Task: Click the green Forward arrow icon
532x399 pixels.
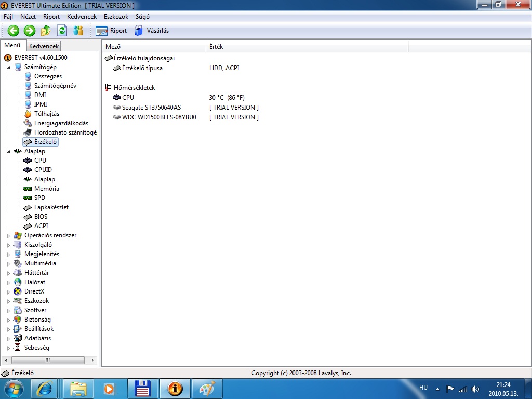Action: click(30, 31)
